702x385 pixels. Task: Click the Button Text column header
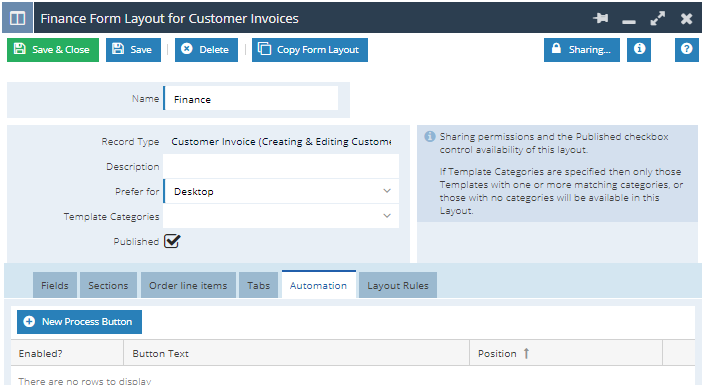296,353
